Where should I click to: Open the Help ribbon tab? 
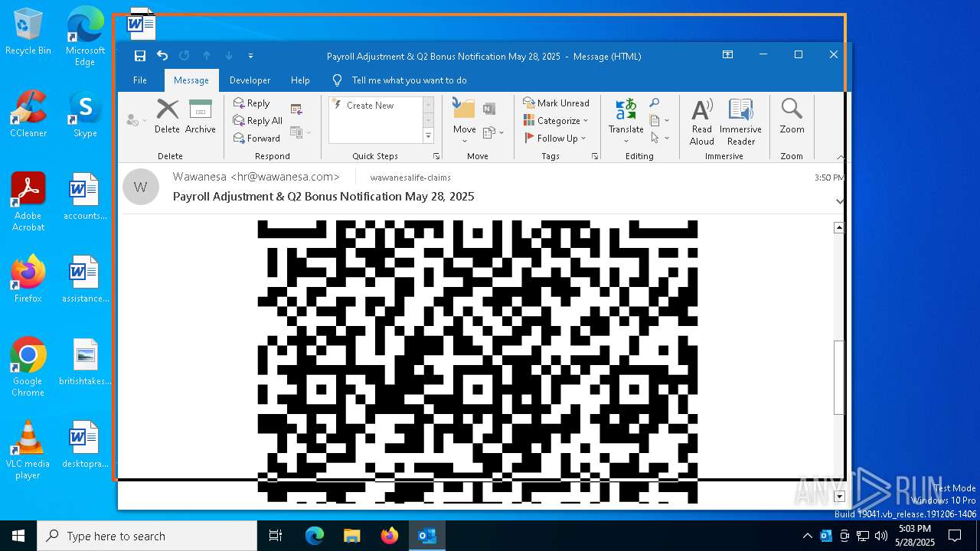click(300, 80)
